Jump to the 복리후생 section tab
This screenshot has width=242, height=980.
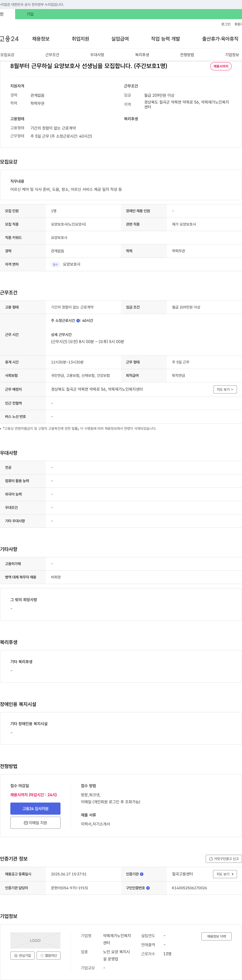click(x=142, y=55)
